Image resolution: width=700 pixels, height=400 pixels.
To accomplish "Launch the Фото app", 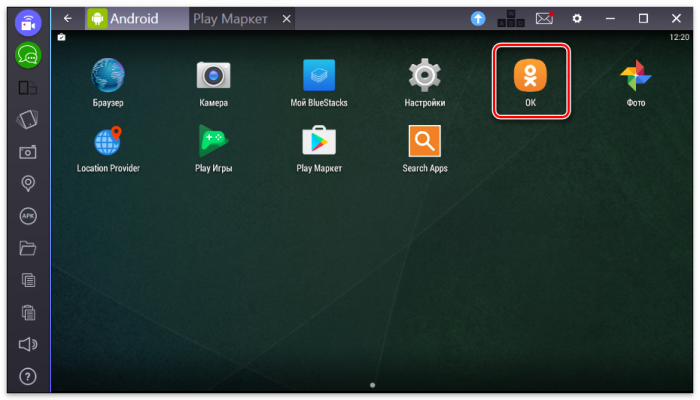I will [636, 76].
